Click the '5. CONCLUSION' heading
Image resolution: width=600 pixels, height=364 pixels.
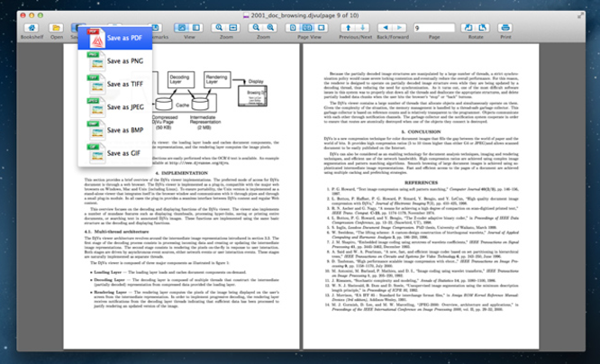421,132
